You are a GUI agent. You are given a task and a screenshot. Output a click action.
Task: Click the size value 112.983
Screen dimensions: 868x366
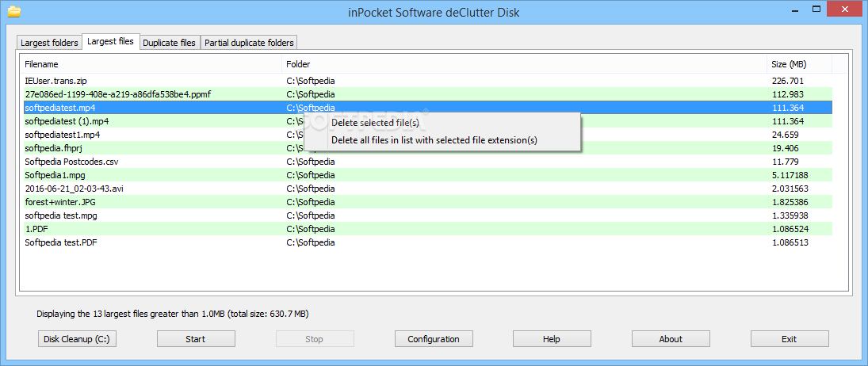(x=788, y=94)
